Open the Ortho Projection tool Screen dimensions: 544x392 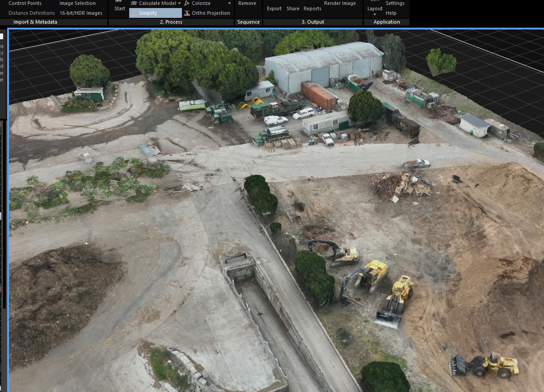[207, 13]
